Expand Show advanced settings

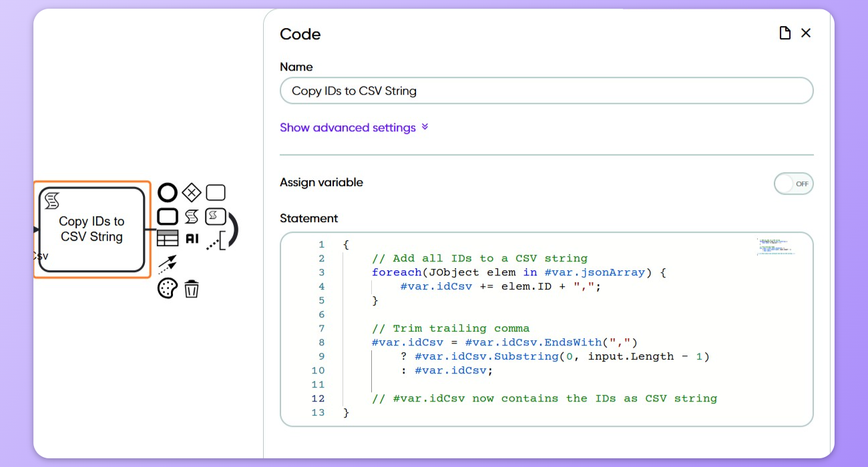coord(347,127)
